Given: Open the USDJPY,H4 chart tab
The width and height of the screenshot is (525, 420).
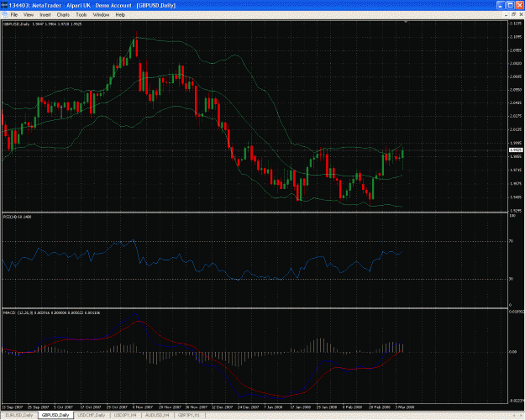Looking at the screenshot, I should (x=125, y=415).
